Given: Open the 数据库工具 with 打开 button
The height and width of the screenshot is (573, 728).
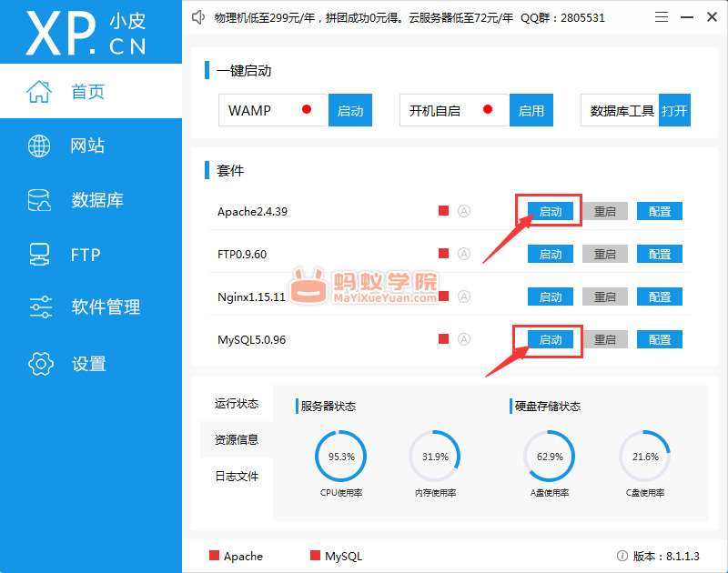Looking at the screenshot, I should click(x=674, y=110).
